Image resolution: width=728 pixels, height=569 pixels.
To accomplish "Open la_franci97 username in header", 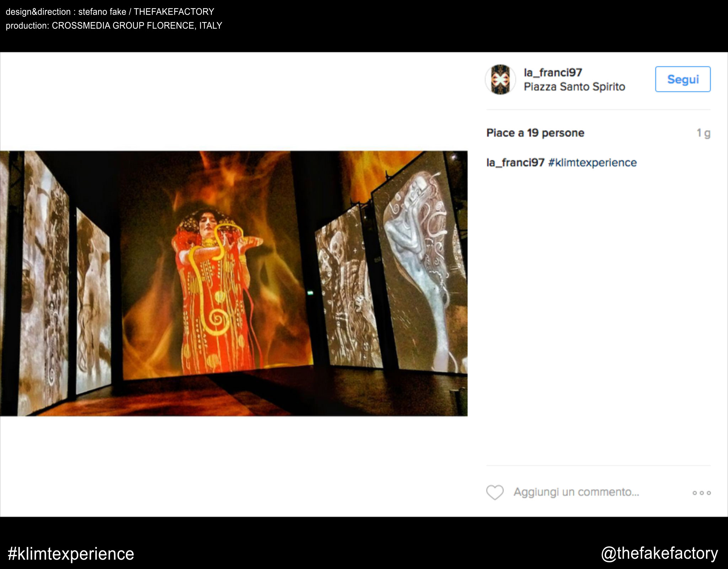I will (x=553, y=73).
